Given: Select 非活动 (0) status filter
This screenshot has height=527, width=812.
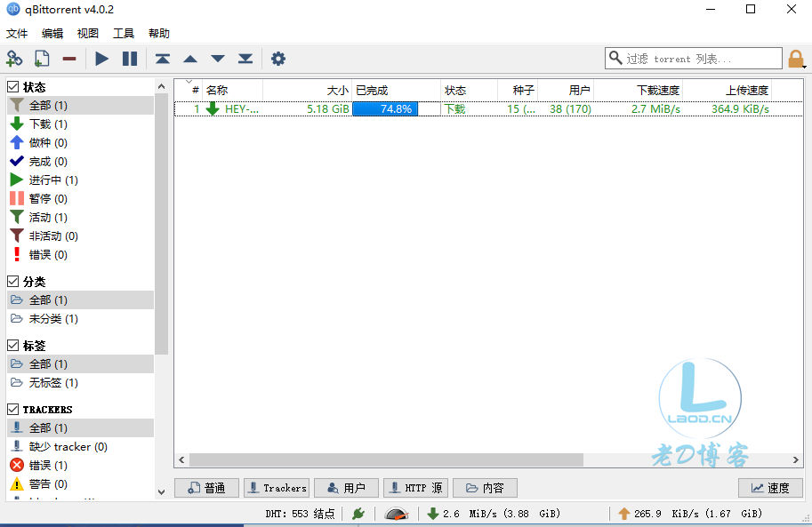Looking at the screenshot, I should tap(81, 236).
